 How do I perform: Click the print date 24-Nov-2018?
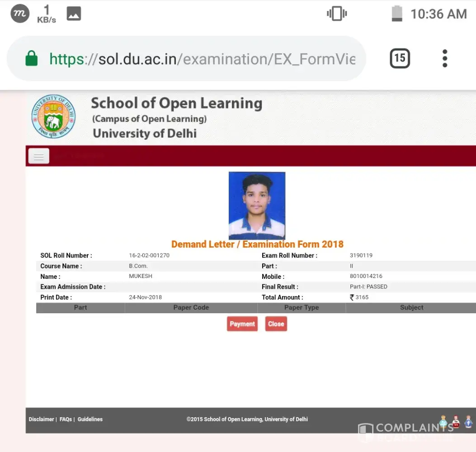[x=145, y=297]
